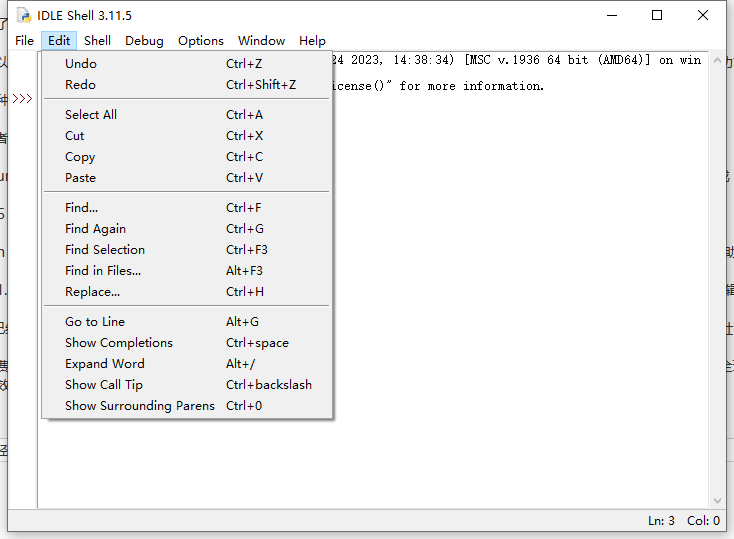Click the scrollbar up arrow
The height and width of the screenshot is (539, 734).
coord(717,60)
